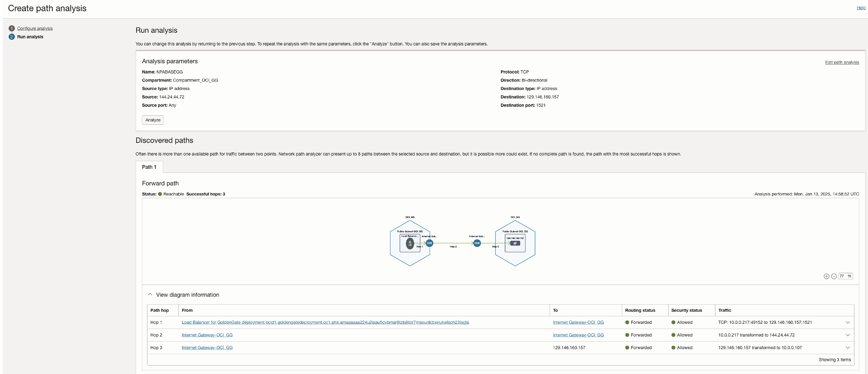Click step 1 circle icon in wizard
Image resolution: width=868 pixels, height=374 pixels.
coord(12,29)
